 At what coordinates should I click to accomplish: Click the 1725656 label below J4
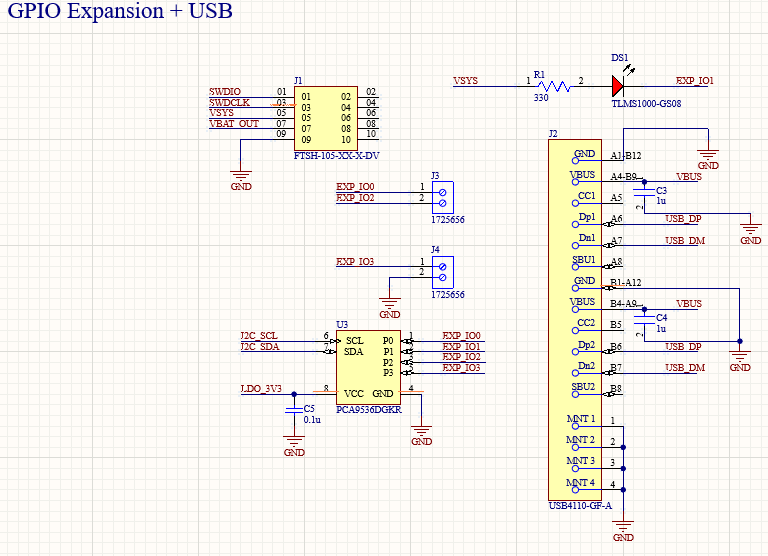(448, 294)
